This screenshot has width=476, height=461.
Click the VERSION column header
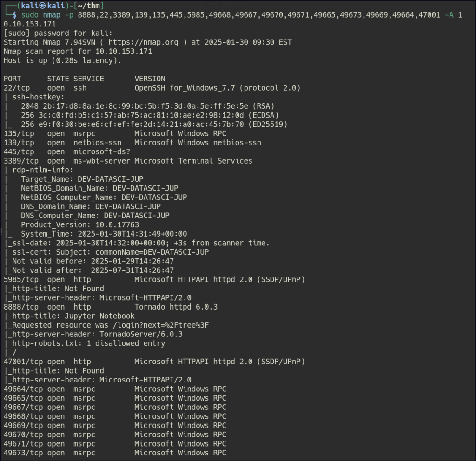coord(150,79)
